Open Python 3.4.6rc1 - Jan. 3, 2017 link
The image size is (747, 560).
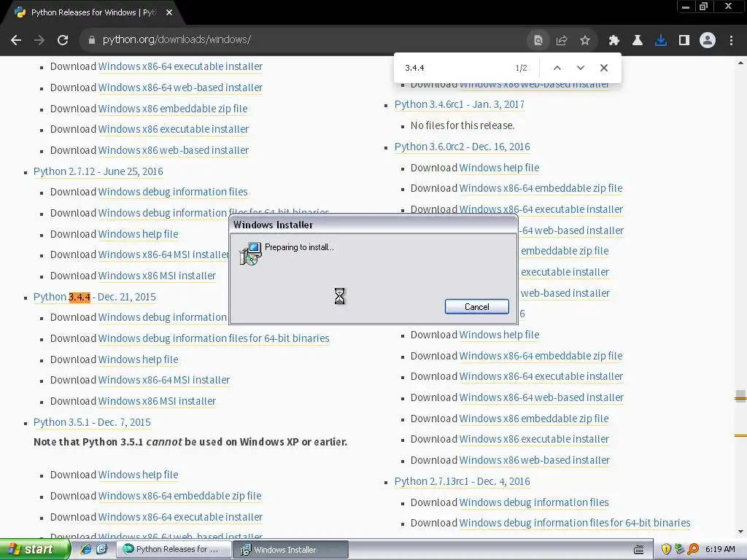(460, 104)
